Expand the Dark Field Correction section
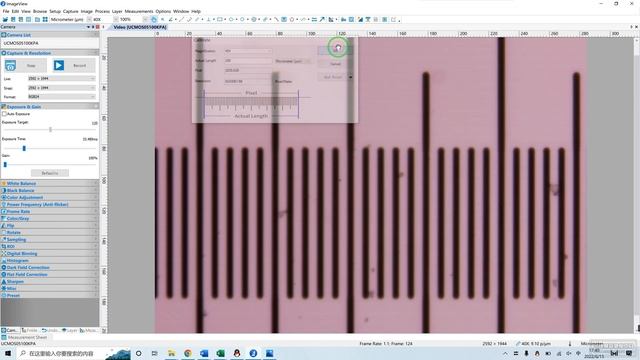This screenshot has width=640, height=360. tap(49, 267)
